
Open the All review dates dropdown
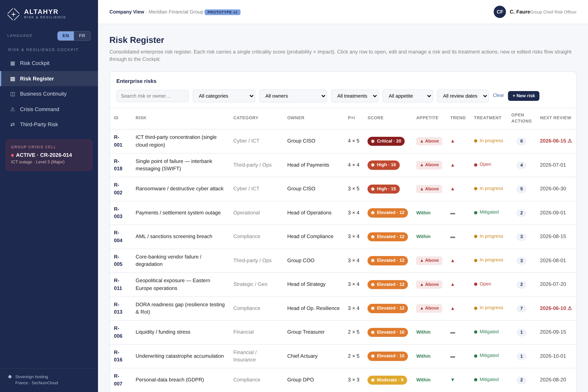click(463, 96)
